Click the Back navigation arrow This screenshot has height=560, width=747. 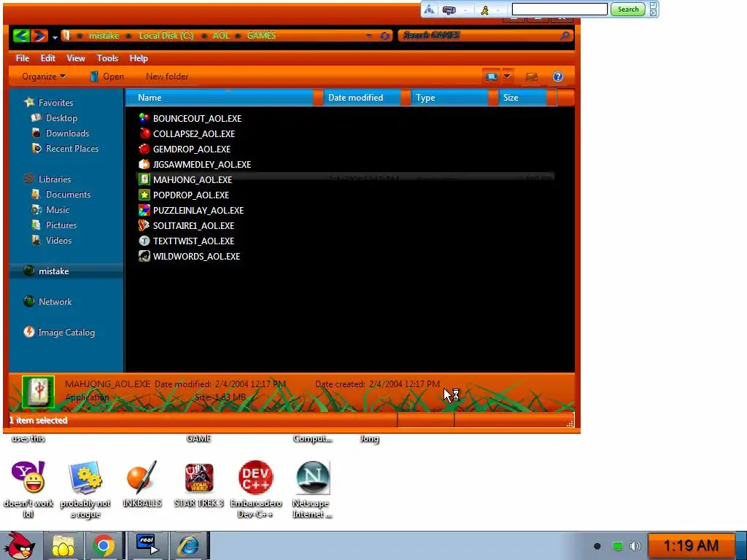coord(21,36)
